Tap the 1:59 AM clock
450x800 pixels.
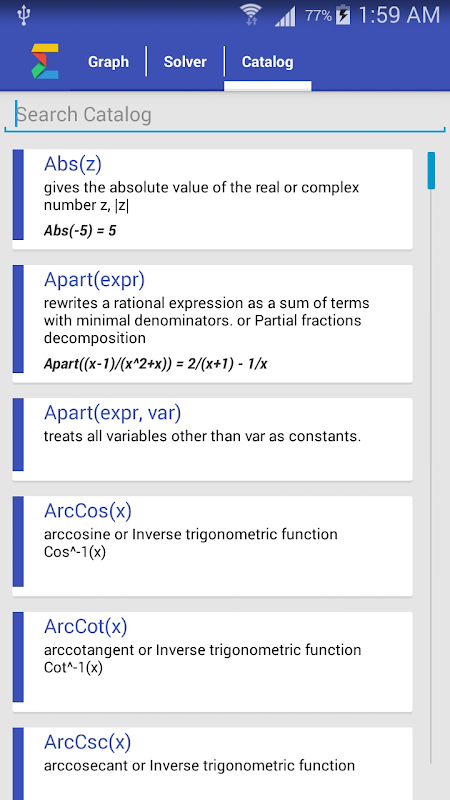coord(399,15)
